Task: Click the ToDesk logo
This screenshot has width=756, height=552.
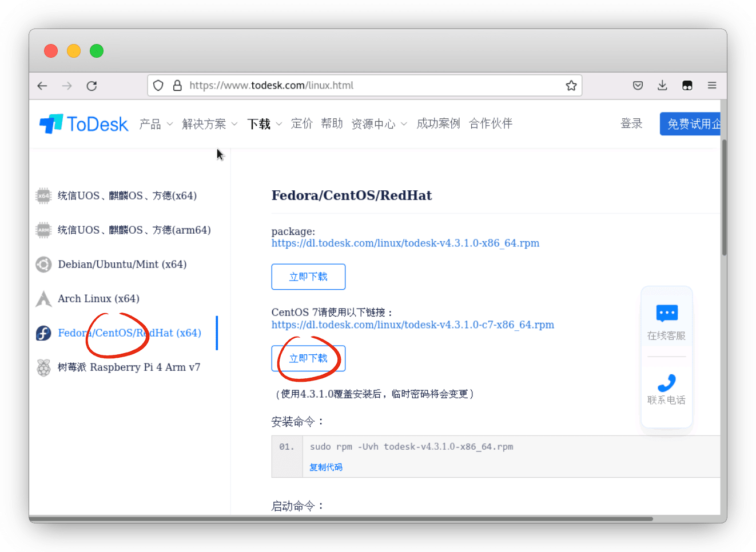Action: 84,124
